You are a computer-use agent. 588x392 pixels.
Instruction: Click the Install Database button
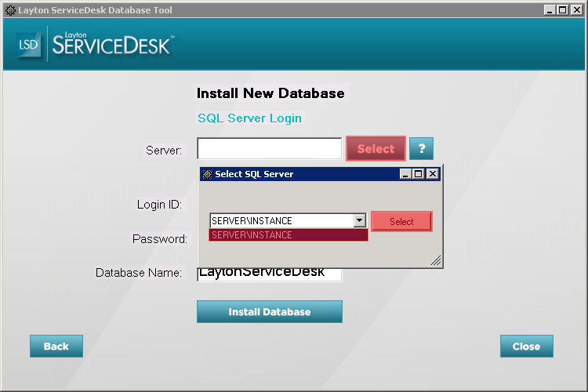(x=270, y=311)
